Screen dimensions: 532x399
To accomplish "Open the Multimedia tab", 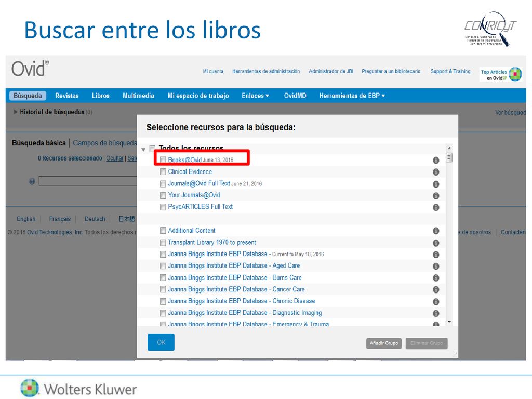I will point(138,96).
